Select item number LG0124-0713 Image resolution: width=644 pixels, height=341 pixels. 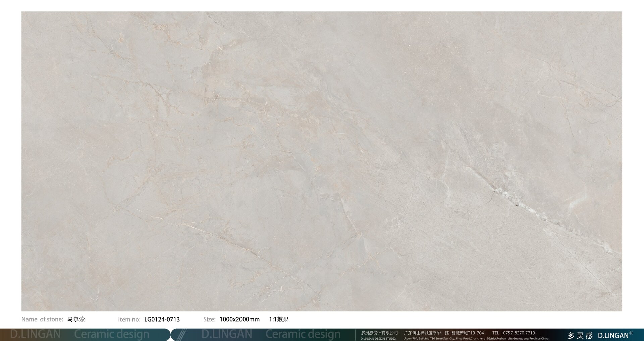tap(162, 319)
